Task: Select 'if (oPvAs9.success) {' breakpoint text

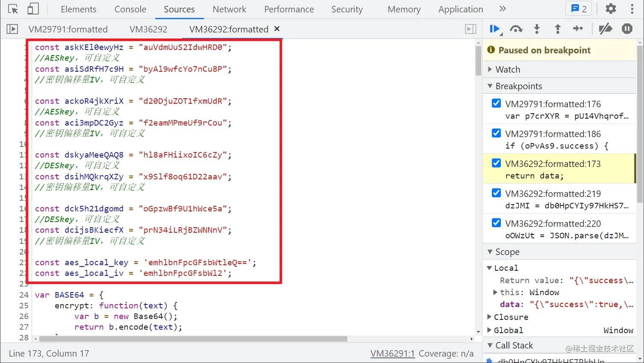Action: pos(557,146)
